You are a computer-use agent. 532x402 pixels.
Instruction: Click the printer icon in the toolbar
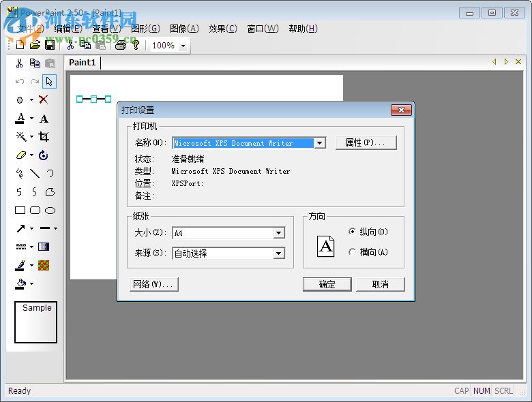pos(121,45)
